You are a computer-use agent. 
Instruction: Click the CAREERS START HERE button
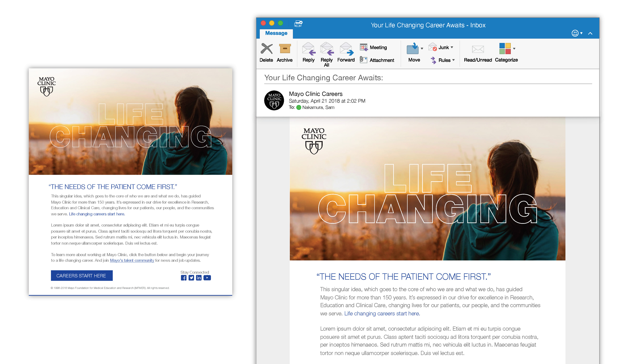82,276
